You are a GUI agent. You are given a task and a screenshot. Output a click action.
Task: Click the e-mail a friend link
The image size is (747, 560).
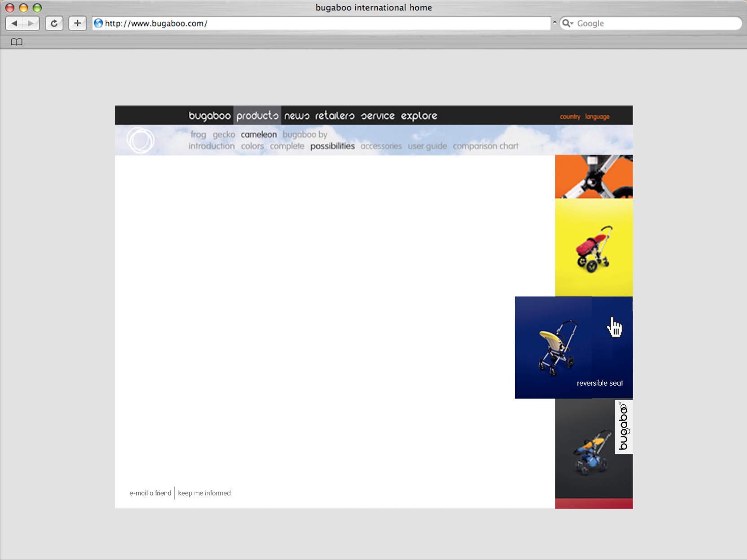[150, 493]
